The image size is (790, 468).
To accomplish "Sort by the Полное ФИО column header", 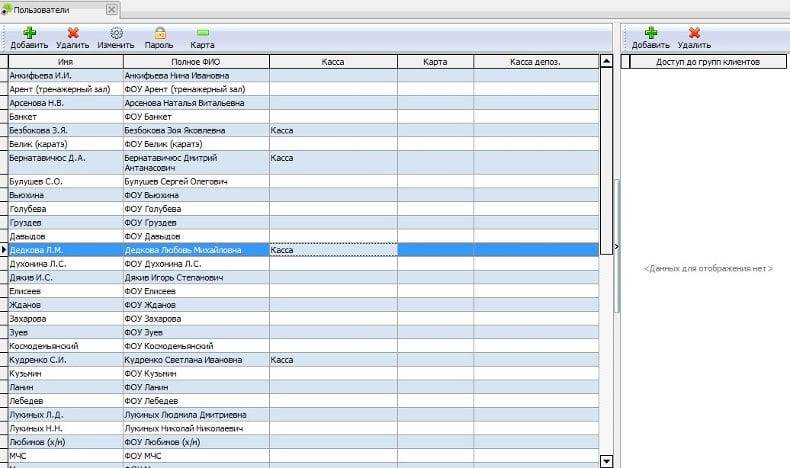I will click(x=196, y=62).
